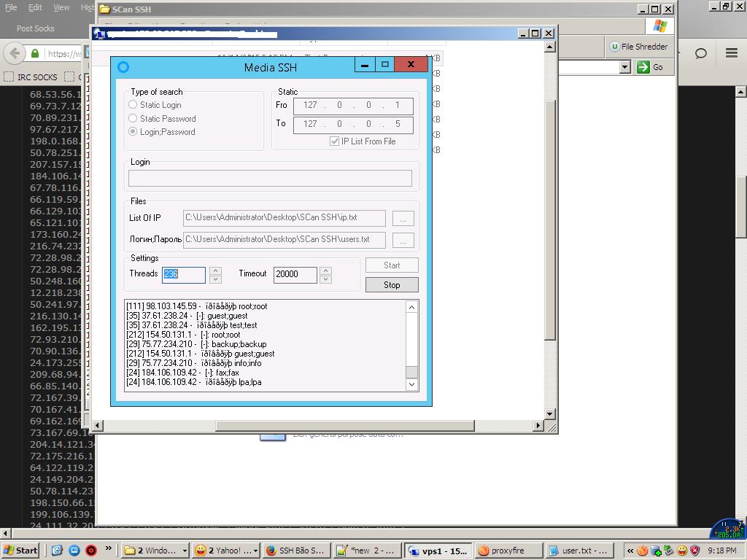Image resolution: width=747 pixels, height=560 pixels.
Task: Click the chat bubble icon in browser toolbar
Action: (x=701, y=52)
